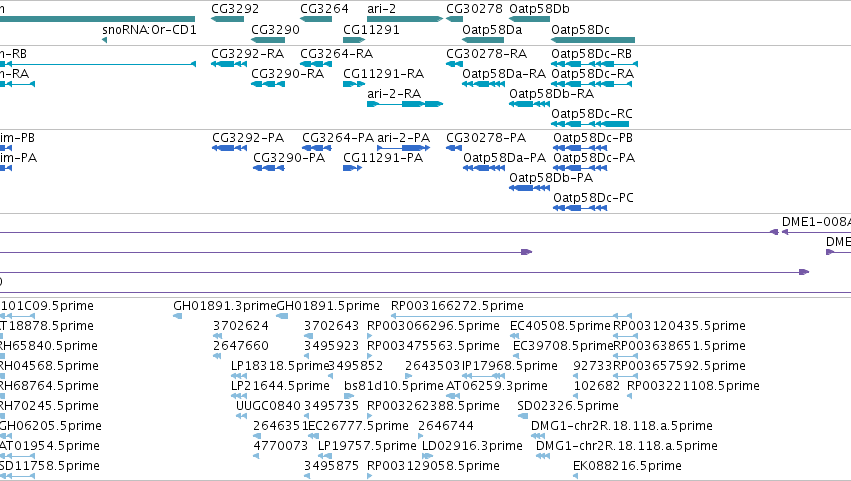Select the UUGC0840 EST label
This screenshot has height=481, width=851.
(268, 406)
